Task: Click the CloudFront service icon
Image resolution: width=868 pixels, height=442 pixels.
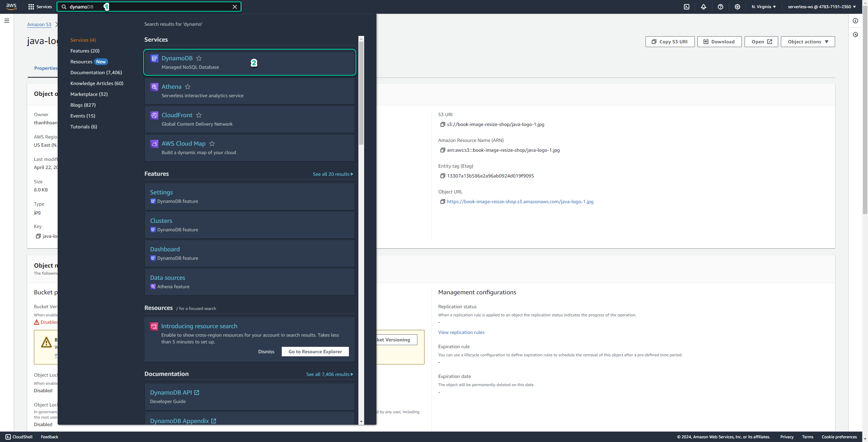Action: click(x=154, y=115)
